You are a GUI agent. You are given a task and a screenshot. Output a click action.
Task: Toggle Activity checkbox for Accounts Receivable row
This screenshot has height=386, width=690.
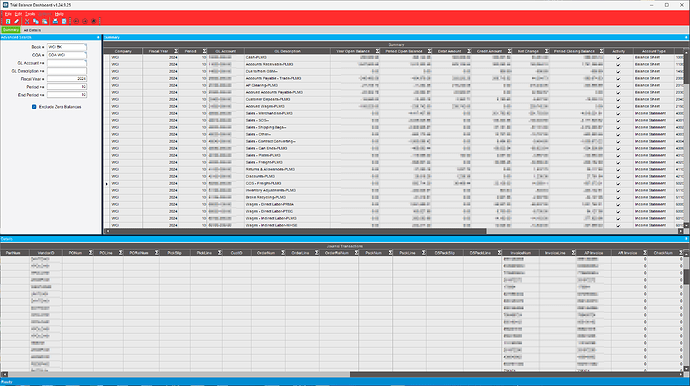[618, 65]
